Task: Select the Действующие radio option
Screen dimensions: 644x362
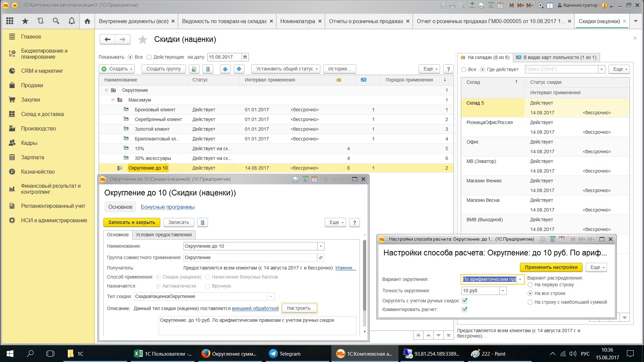Action: pos(149,57)
